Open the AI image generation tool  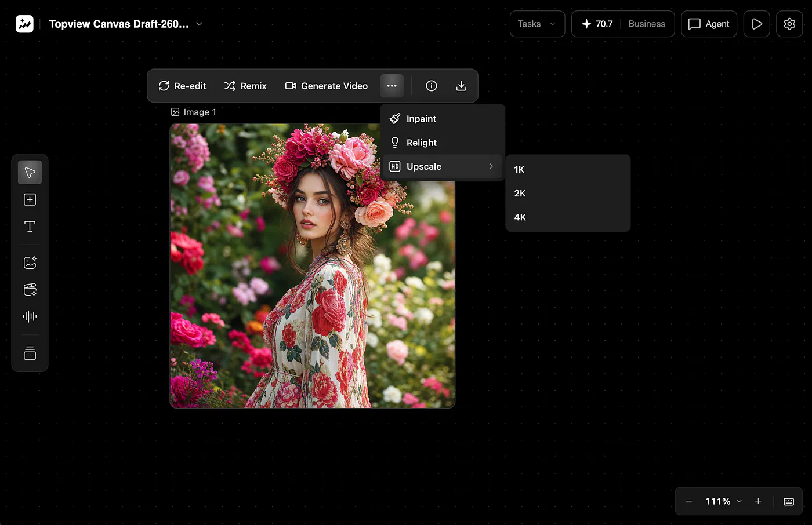click(x=30, y=262)
